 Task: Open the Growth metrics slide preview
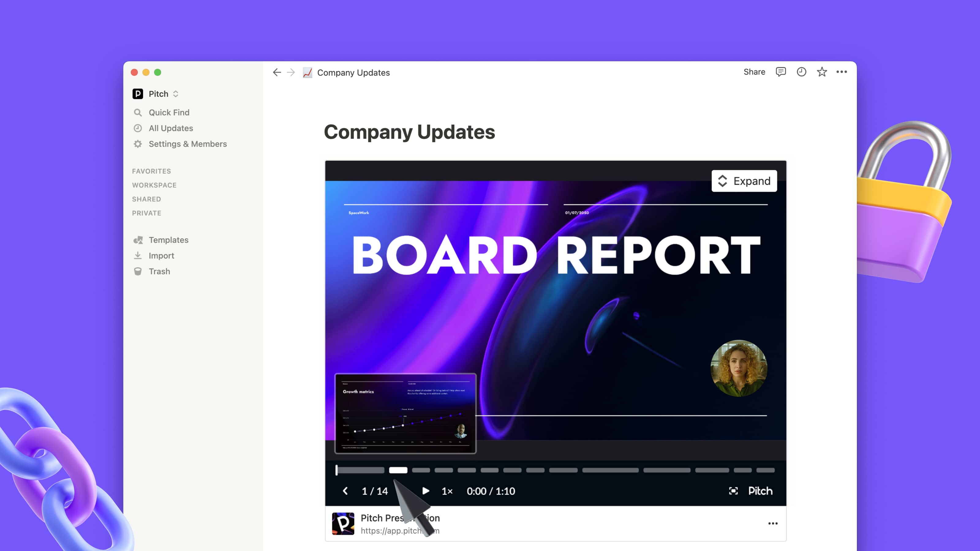pos(405,414)
